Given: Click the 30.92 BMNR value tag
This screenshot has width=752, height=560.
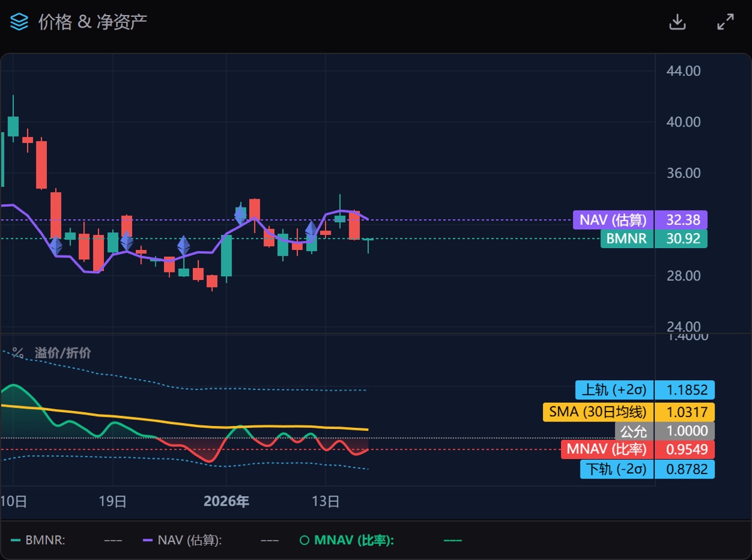Looking at the screenshot, I should 681,239.
